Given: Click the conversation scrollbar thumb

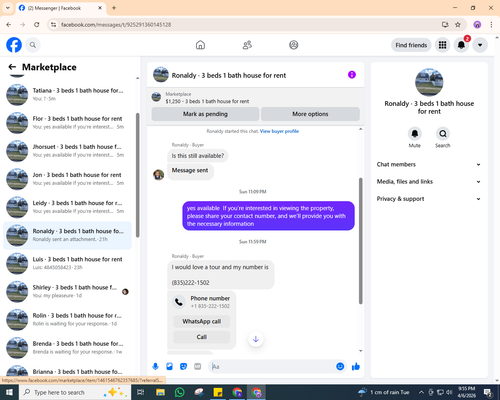Looking at the screenshot, I should [x=360, y=241].
